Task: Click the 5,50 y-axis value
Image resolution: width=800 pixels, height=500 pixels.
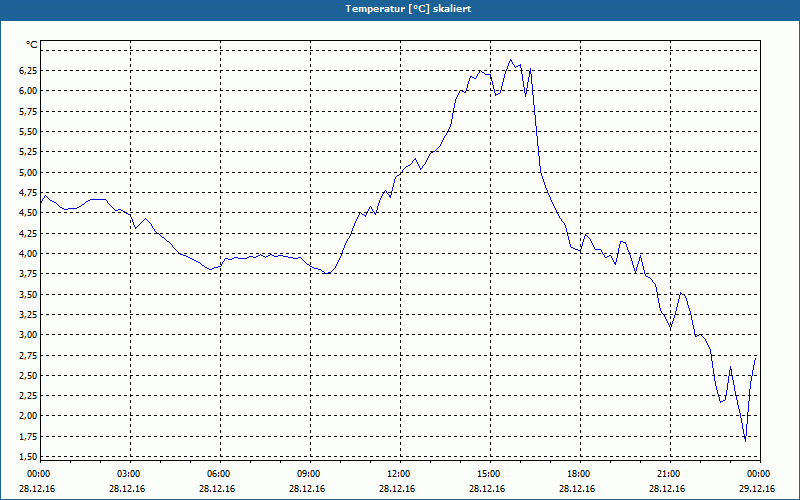Action: coord(28,132)
